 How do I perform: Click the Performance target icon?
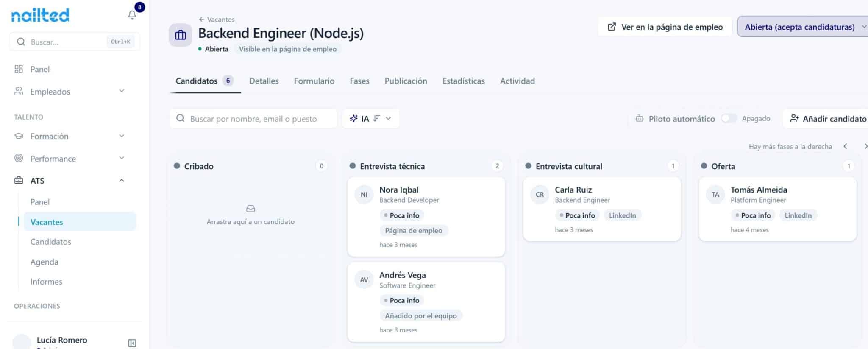(19, 158)
